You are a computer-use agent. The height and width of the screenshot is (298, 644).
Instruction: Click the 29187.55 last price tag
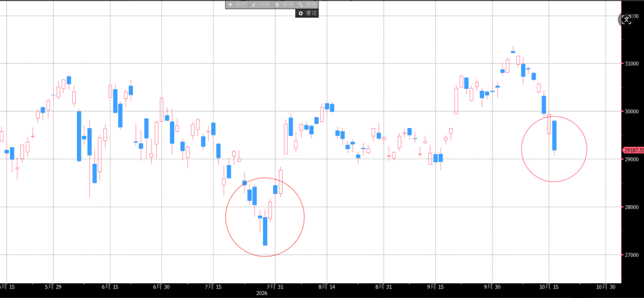click(633, 150)
